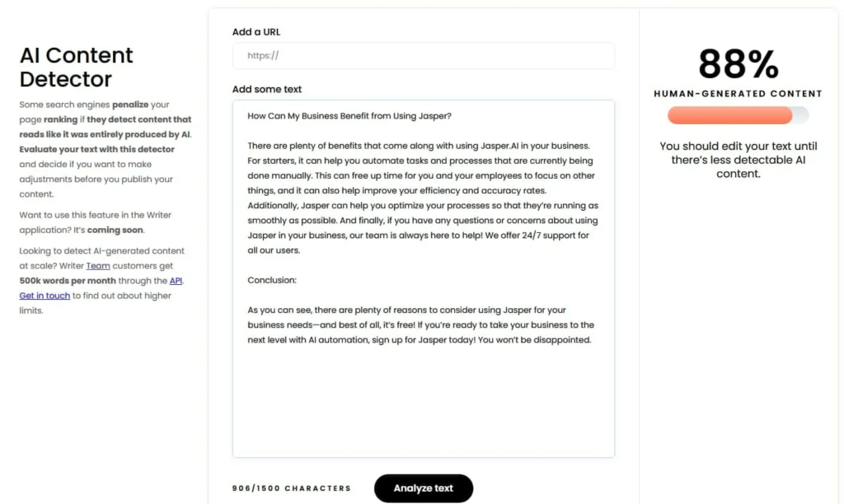This screenshot has width=844, height=504.
Task: Click the Analyze text button
Action: tap(423, 488)
